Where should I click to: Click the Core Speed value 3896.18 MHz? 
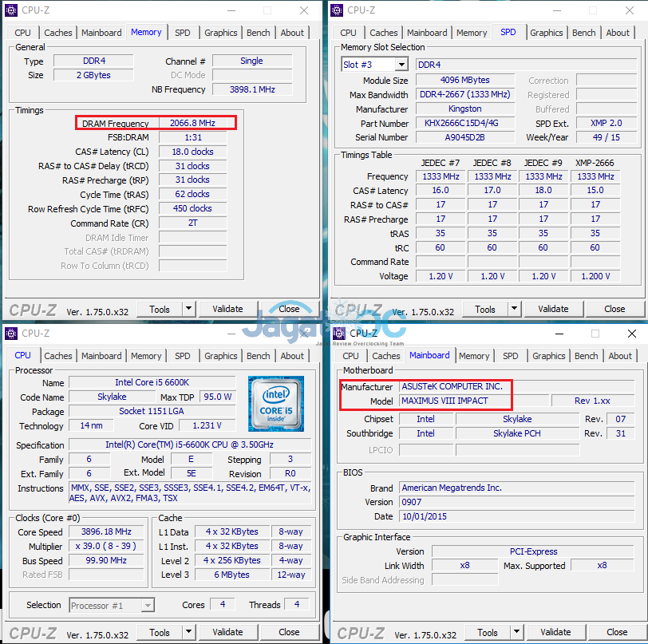[x=106, y=531]
